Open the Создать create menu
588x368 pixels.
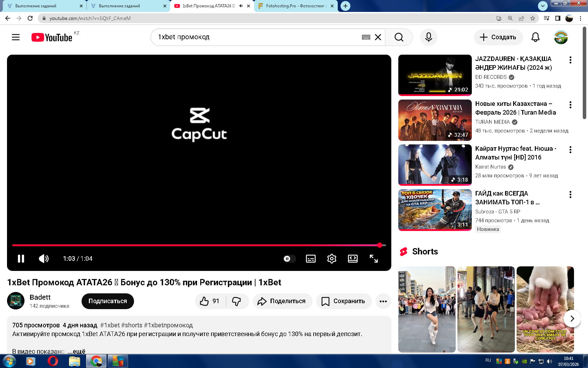click(x=498, y=37)
